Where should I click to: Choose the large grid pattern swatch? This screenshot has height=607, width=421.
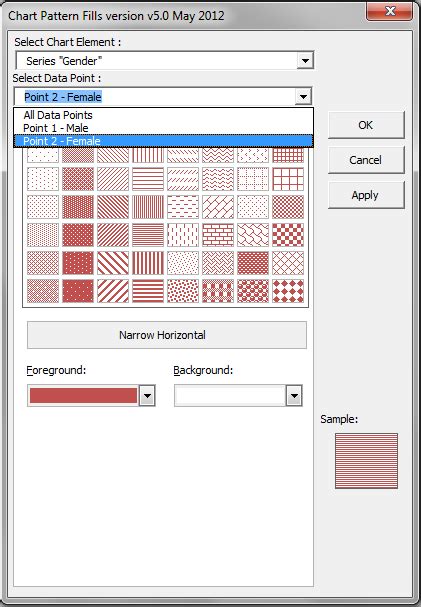tap(288, 179)
